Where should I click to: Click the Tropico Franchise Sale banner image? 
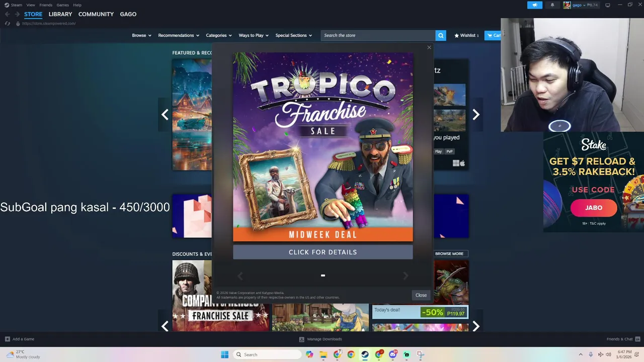[323, 147]
